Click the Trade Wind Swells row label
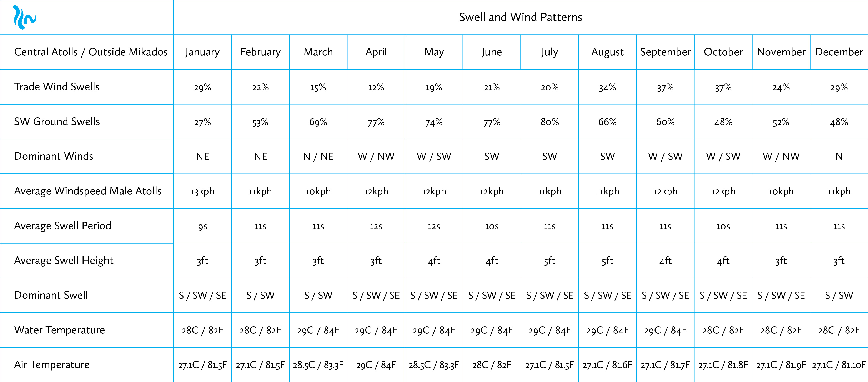Screen dimensions: 868x382 [57, 87]
